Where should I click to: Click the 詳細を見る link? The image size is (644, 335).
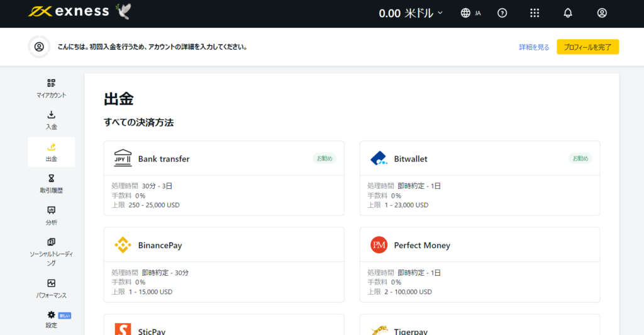click(x=534, y=47)
